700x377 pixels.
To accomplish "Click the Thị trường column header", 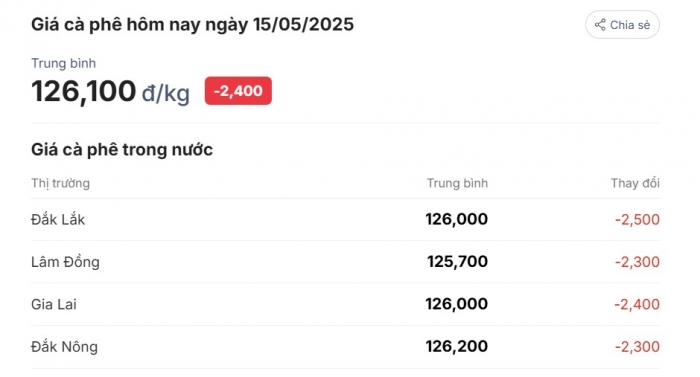I will tap(60, 183).
